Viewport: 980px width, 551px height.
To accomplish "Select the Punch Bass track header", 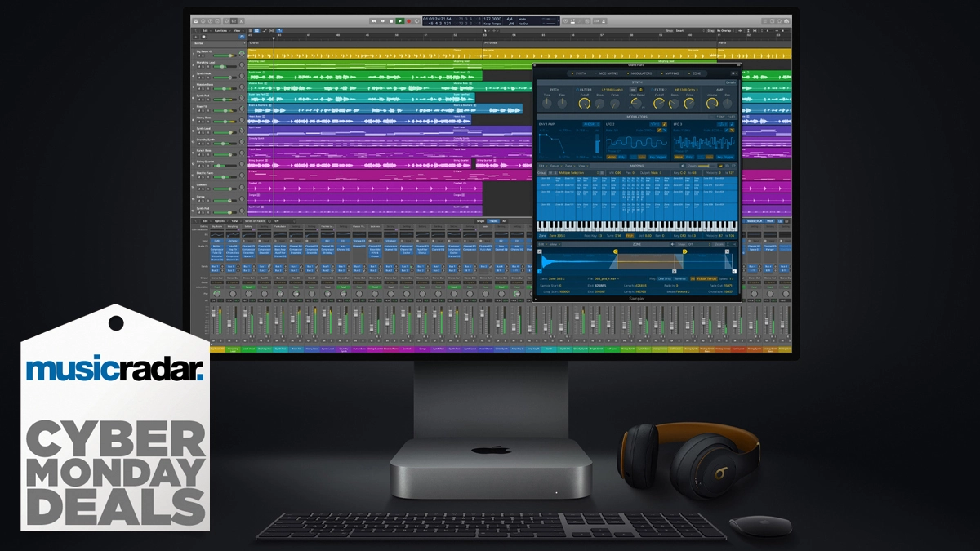I will 216,153.
